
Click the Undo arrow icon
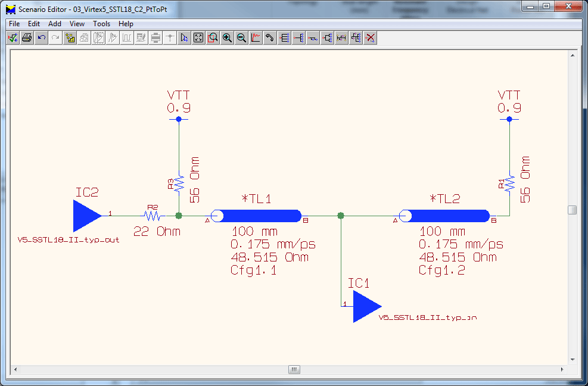[41, 38]
